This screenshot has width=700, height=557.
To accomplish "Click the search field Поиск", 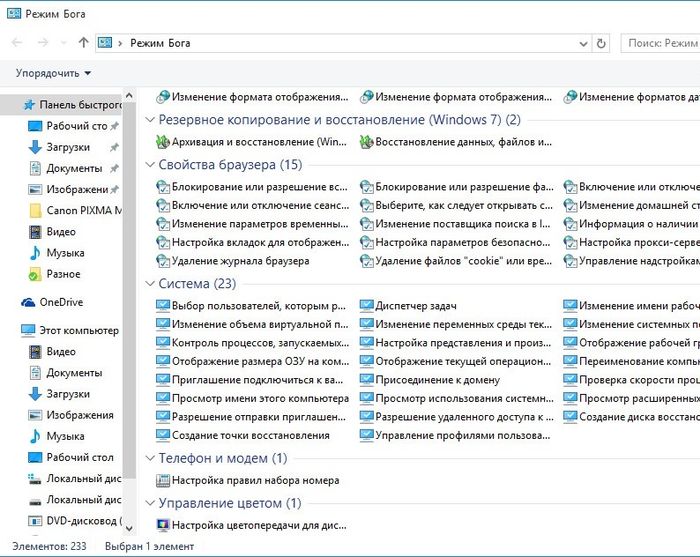I will click(662, 43).
